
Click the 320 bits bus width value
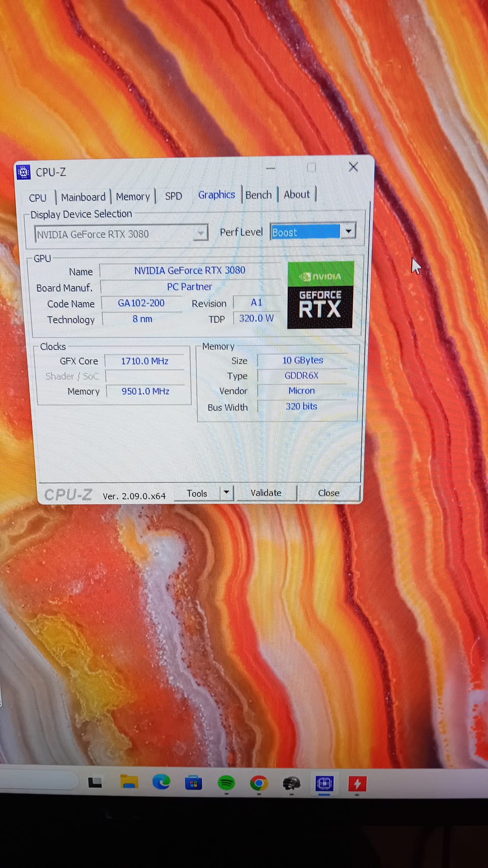(301, 407)
